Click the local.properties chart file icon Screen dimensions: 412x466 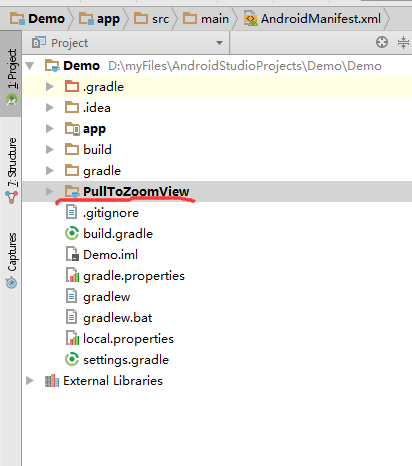[72, 338]
